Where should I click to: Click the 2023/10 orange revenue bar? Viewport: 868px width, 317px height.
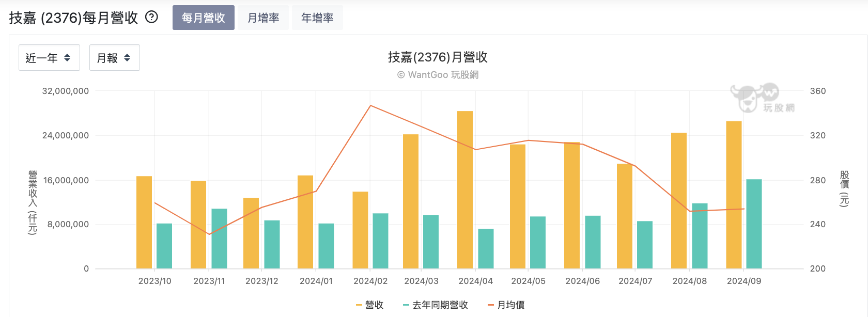tap(144, 223)
